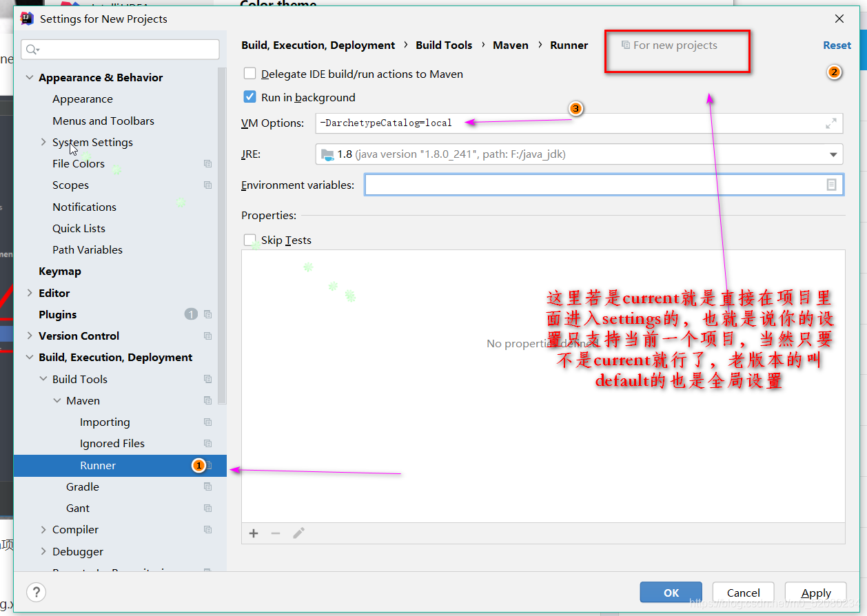The image size is (867, 616).
Task: Select Ignored Files under Maven
Action: point(112,443)
